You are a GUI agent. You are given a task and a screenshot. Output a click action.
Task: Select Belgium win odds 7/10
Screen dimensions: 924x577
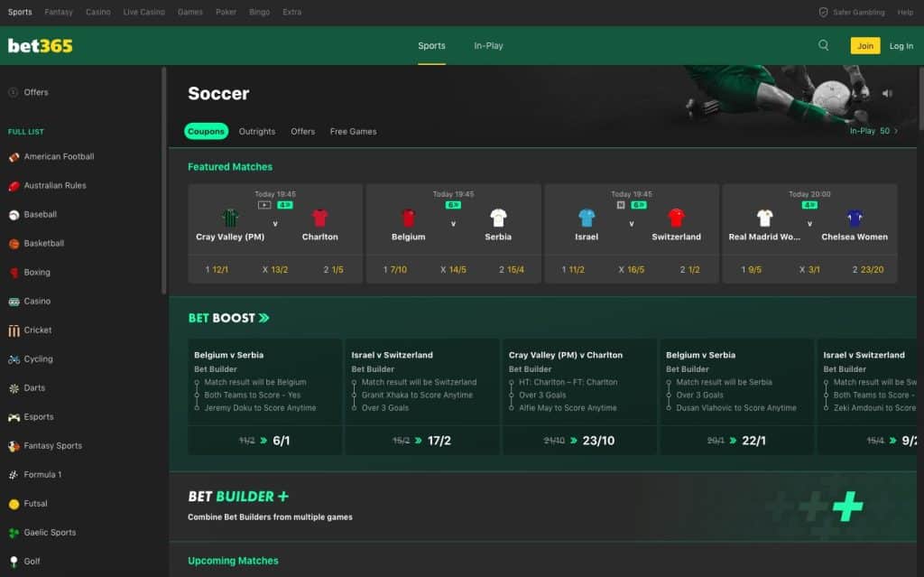[395, 269]
